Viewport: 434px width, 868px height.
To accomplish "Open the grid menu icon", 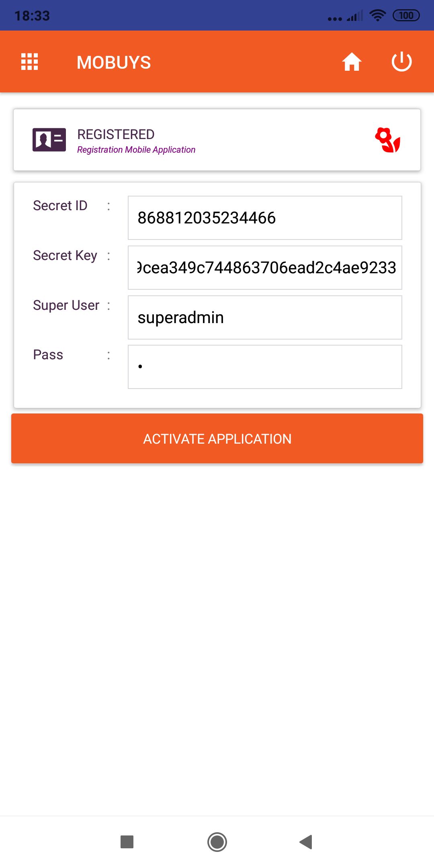I will click(29, 62).
